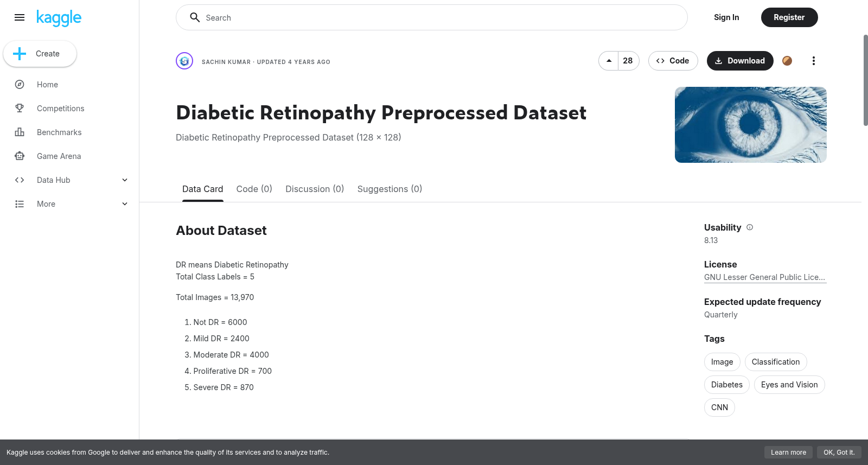The width and height of the screenshot is (868, 465).
Task: Expand the More section
Action: tap(125, 204)
